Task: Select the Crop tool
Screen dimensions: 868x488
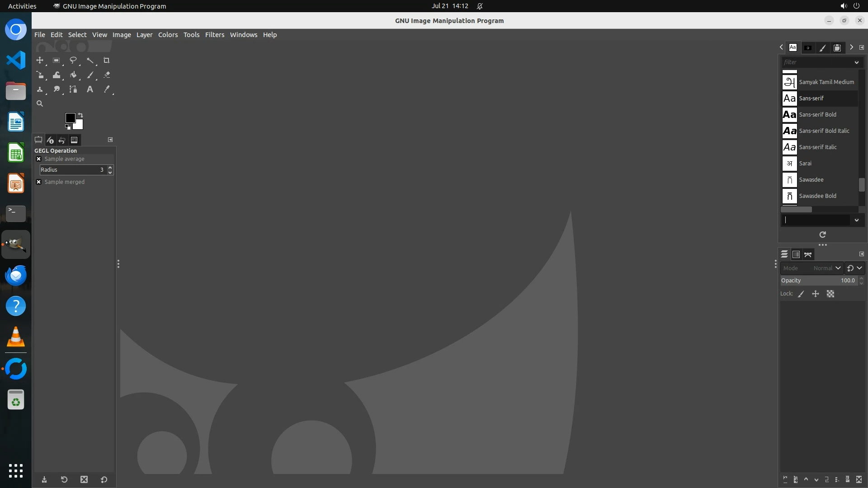Action: pyautogui.click(x=107, y=60)
